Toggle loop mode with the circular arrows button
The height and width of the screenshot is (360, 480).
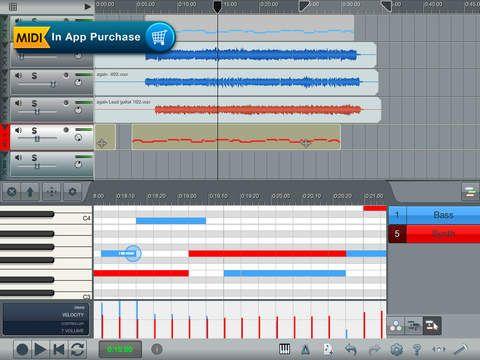[x=77, y=349]
